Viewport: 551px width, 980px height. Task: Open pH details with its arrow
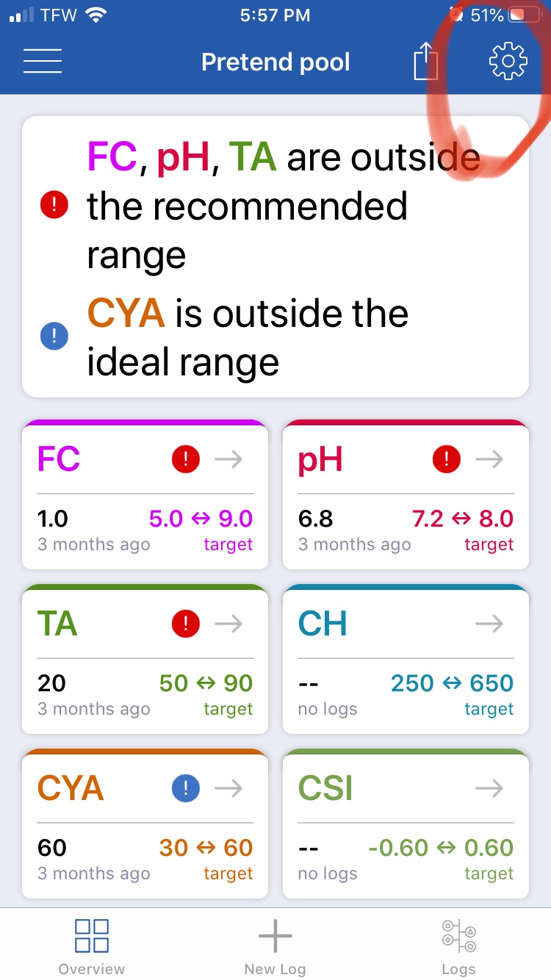coord(489,460)
